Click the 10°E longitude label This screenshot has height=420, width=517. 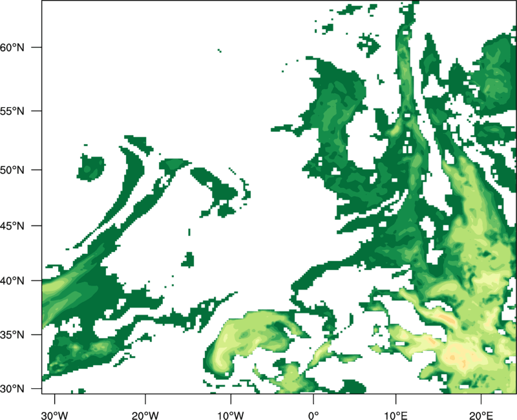396,415
